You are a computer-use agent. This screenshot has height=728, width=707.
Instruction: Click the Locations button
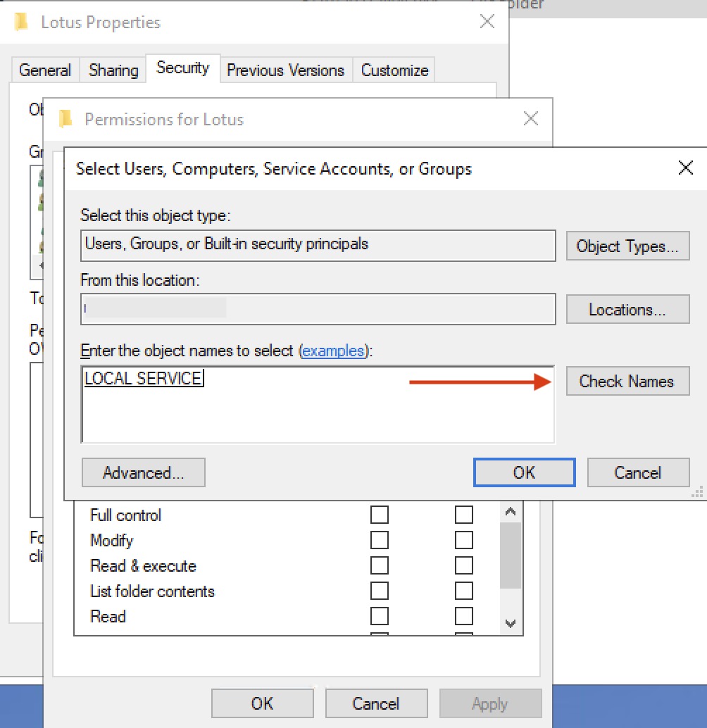(627, 309)
